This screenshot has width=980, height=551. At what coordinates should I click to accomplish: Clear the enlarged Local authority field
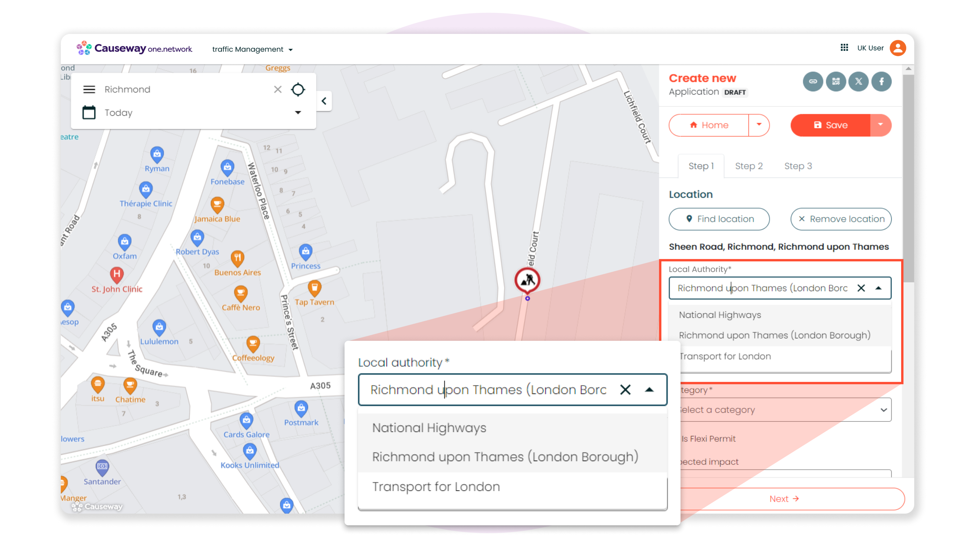(x=626, y=390)
